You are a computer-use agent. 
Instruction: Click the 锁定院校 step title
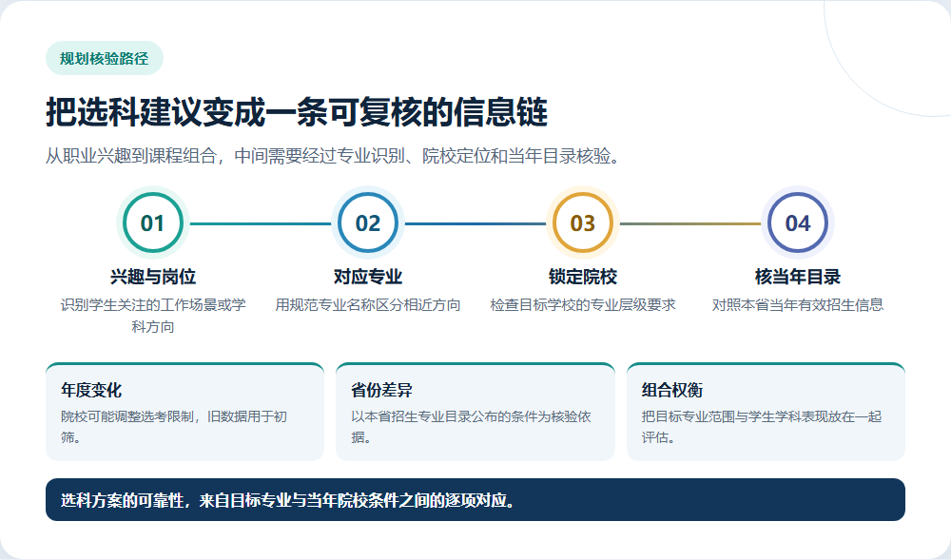tap(583, 277)
